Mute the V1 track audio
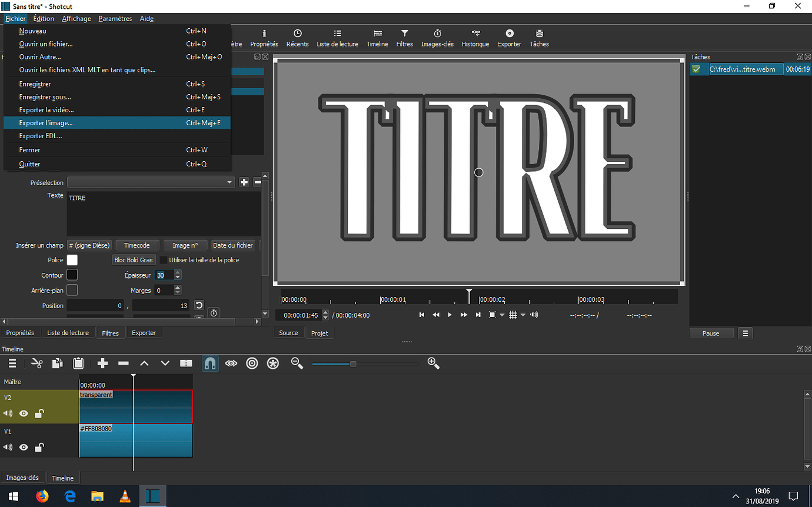The width and height of the screenshot is (812, 507). [x=8, y=448]
